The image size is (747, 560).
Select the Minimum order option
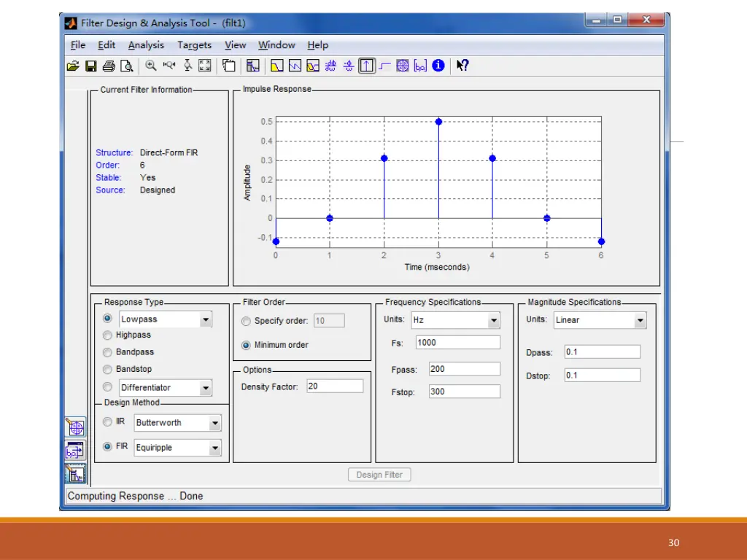coord(246,345)
